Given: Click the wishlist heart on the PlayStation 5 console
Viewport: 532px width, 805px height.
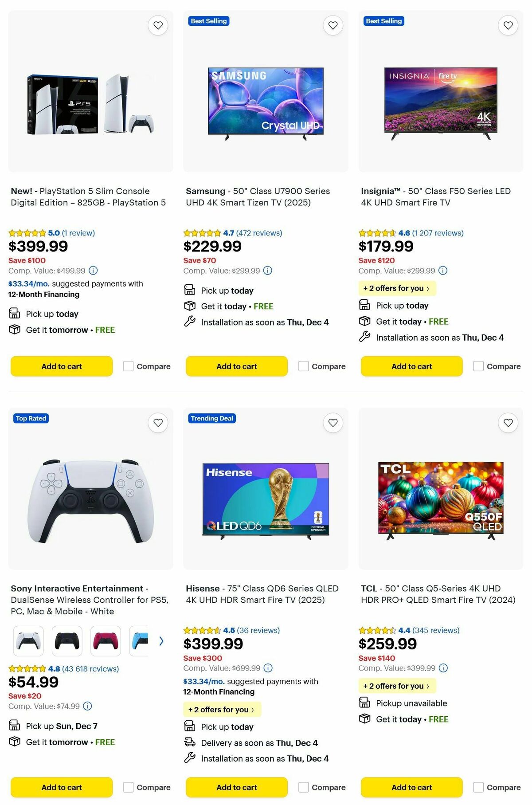Looking at the screenshot, I should point(158,25).
